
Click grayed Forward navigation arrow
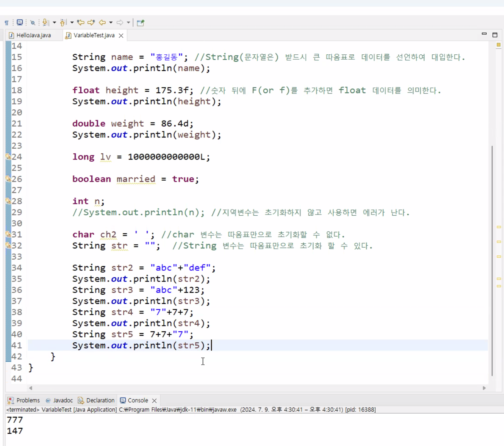[x=120, y=22]
